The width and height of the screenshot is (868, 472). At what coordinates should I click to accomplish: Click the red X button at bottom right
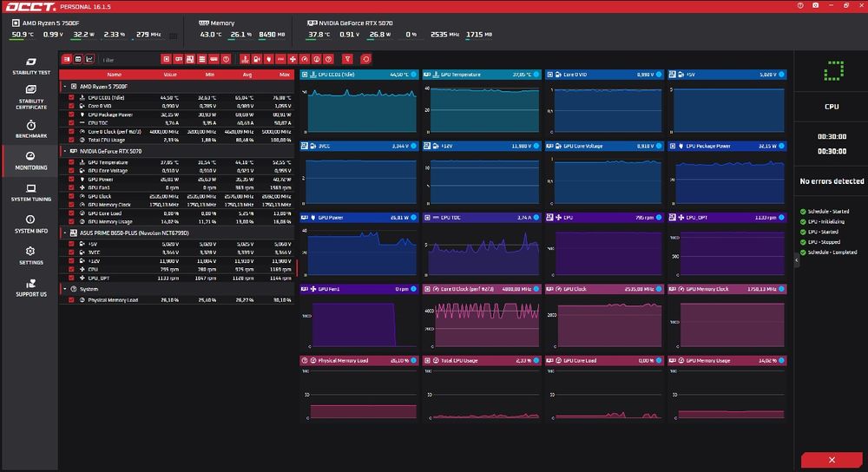(x=832, y=460)
